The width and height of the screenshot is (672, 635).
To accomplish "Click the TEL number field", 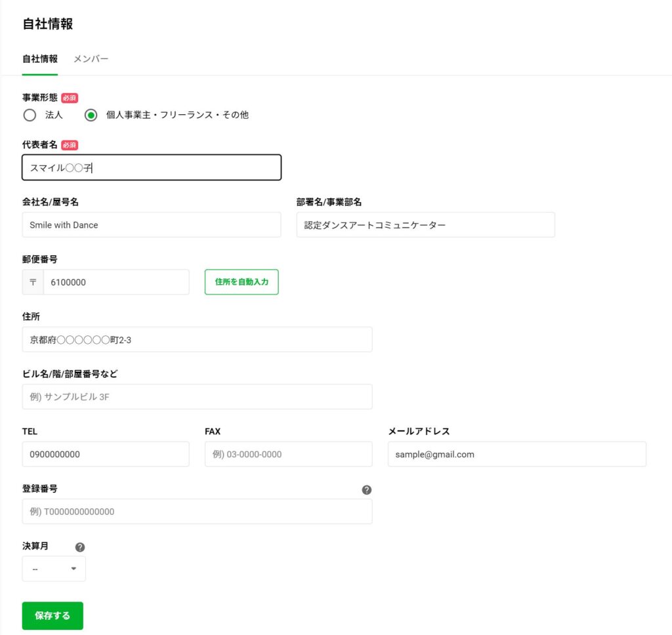I will pos(106,454).
